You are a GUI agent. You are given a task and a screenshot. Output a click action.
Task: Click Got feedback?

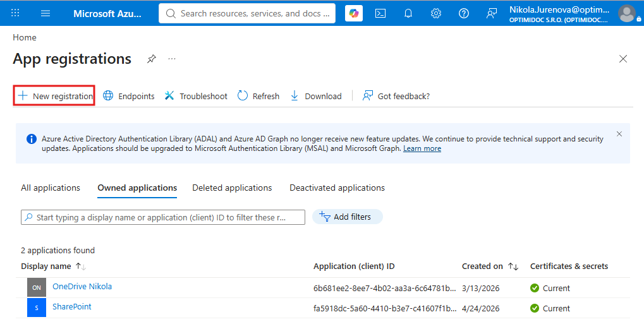tap(396, 96)
